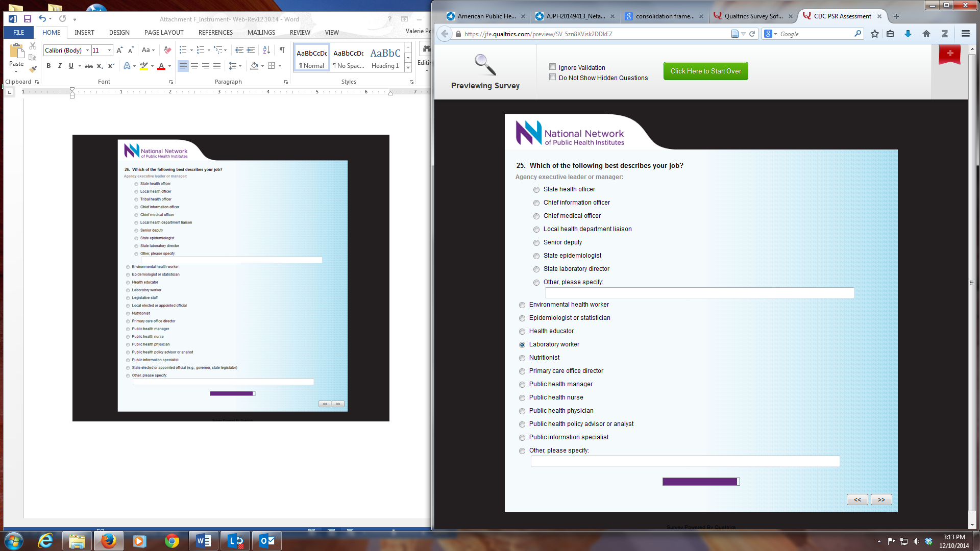This screenshot has width=980, height=551.
Task: Expand the font size dropdown
Action: (x=109, y=50)
